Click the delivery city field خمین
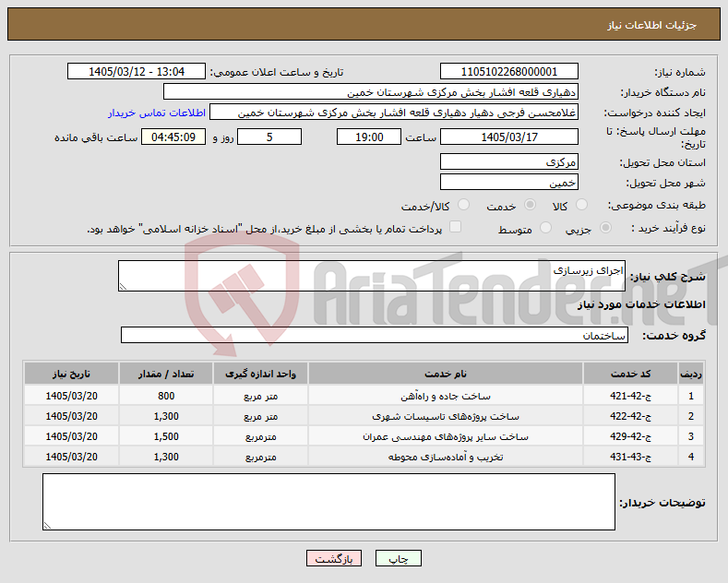Image resolution: width=728 pixels, height=583 pixels. point(508,182)
